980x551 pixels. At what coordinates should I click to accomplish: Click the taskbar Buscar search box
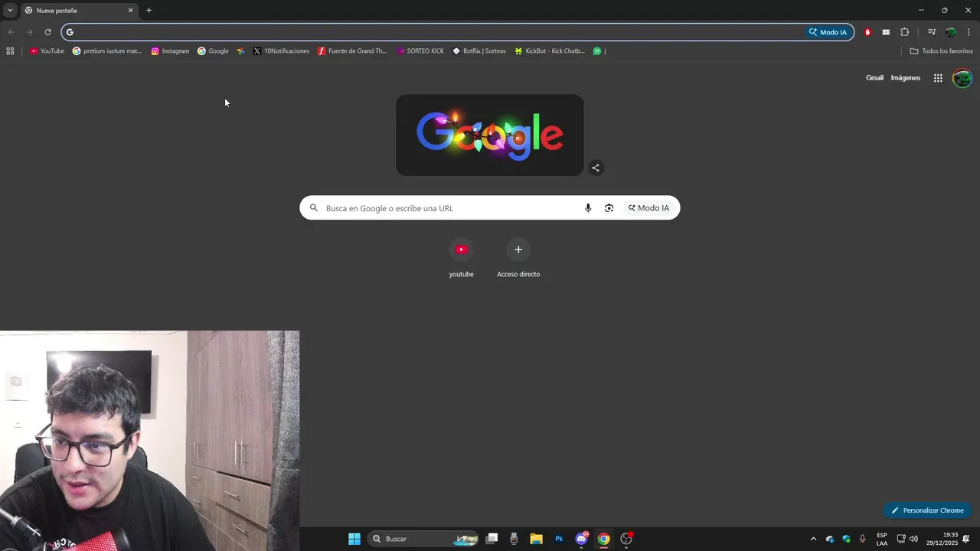[x=423, y=539]
